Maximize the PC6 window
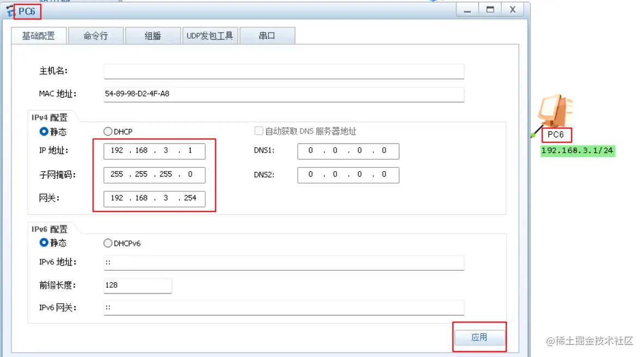This screenshot has height=357, width=644. [x=490, y=10]
